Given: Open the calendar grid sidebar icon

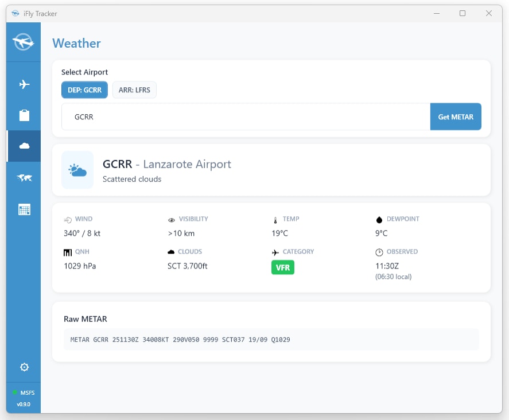Looking at the screenshot, I should tap(24, 209).
